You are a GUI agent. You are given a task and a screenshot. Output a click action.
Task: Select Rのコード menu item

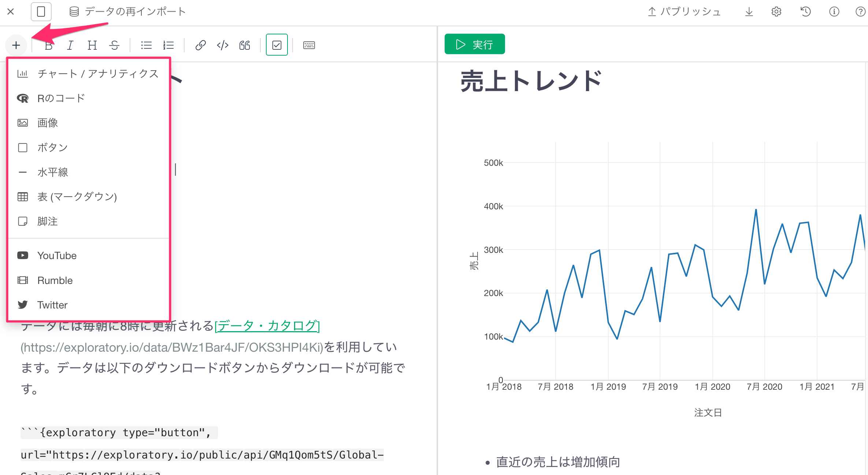88,98
